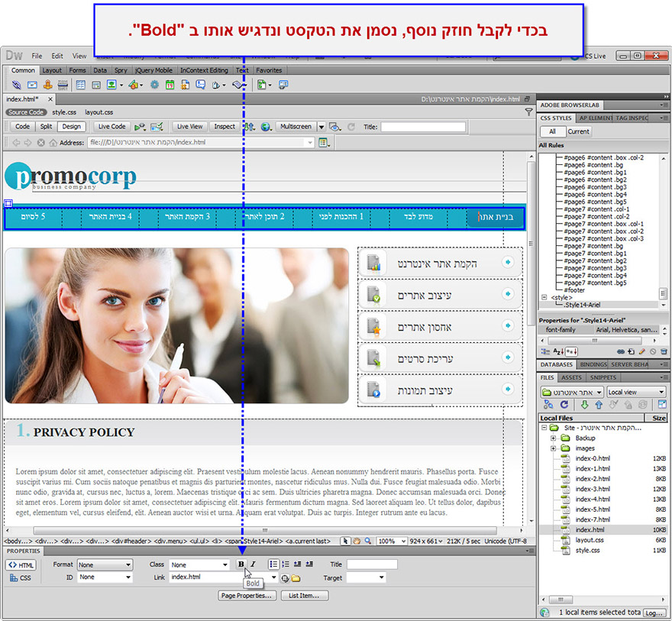
Task: Select the Current mode in CSS Styles
Action: [x=578, y=131]
